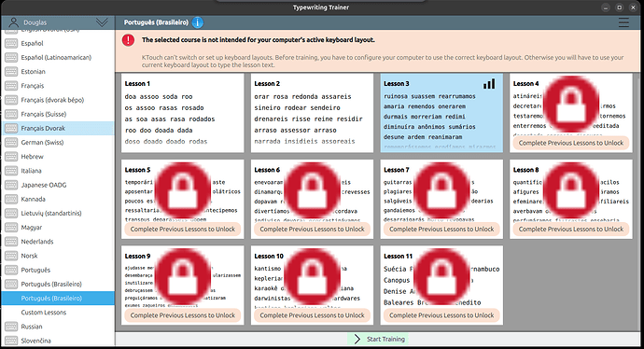Click the Start Training arrow icon
This screenshot has height=349, width=644.
point(357,339)
